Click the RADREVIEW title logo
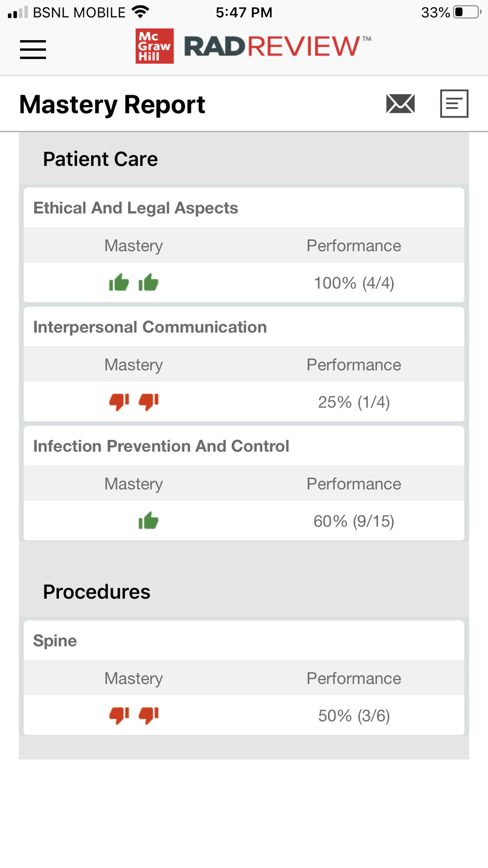 (x=277, y=46)
